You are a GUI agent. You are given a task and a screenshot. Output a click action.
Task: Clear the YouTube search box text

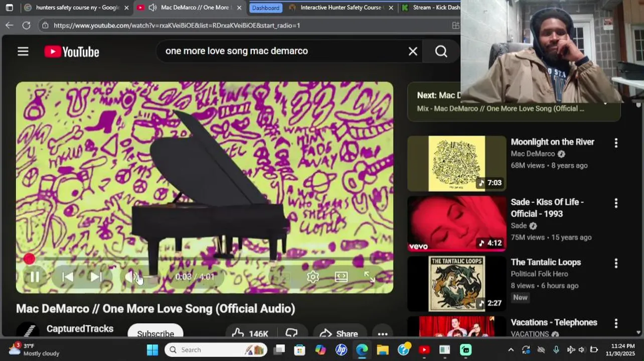click(413, 51)
